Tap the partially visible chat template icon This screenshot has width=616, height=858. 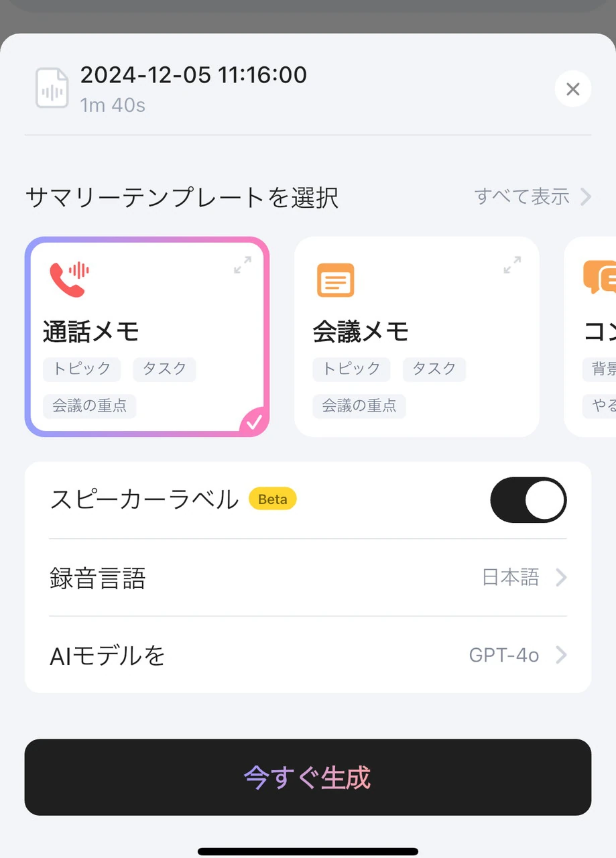(600, 277)
